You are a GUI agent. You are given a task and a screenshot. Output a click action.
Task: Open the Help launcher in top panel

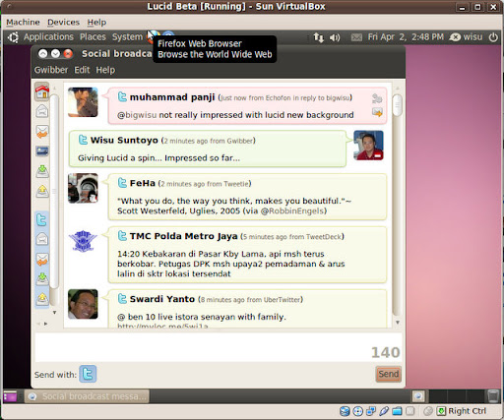pos(168,35)
